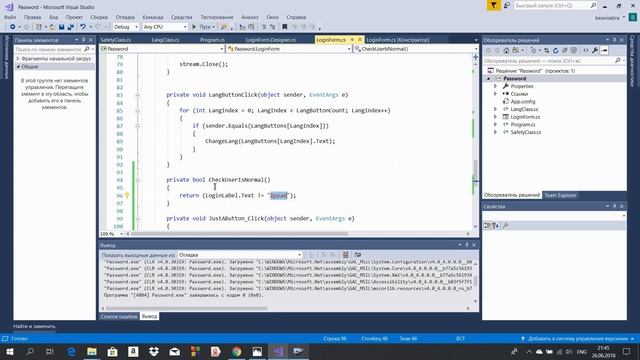640x360 pixels.
Task: Switch to the SafetyClass.cs tab
Action: click(x=116, y=40)
